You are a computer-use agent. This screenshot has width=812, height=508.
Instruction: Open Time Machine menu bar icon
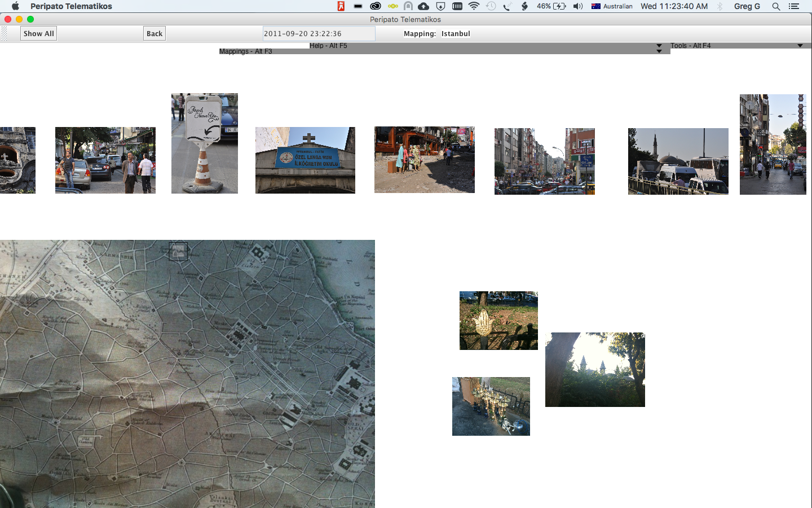coord(491,6)
